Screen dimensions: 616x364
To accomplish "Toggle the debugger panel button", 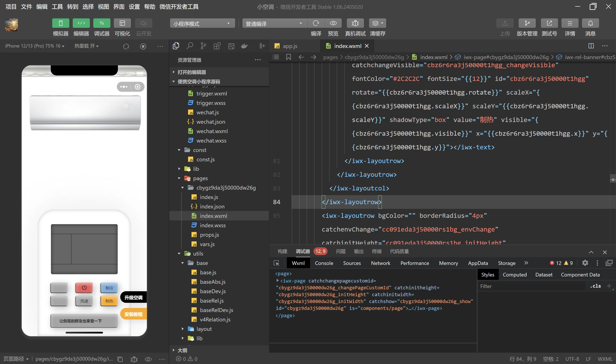I will coord(102,23).
